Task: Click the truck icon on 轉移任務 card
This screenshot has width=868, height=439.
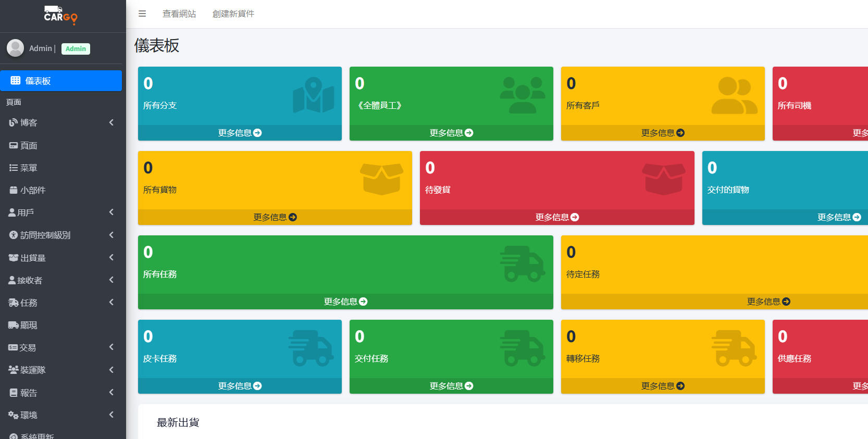Action: pyautogui.click(x=734, y=348)
